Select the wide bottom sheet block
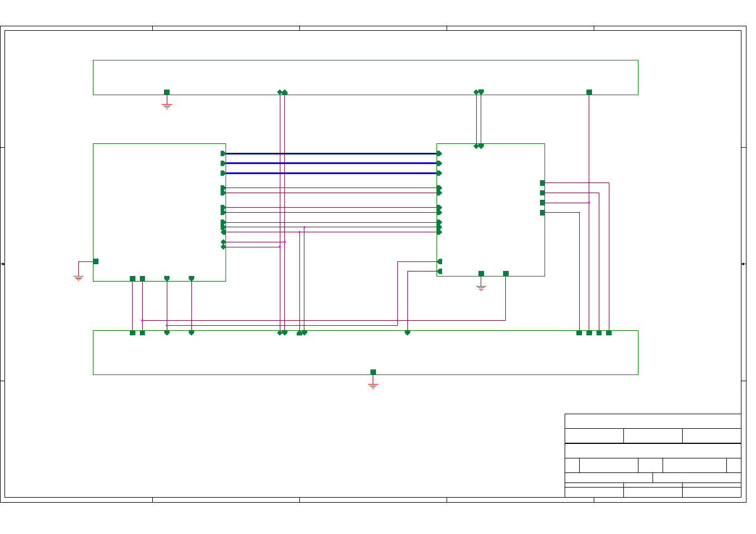756x534 pixels. click(365, 353)
